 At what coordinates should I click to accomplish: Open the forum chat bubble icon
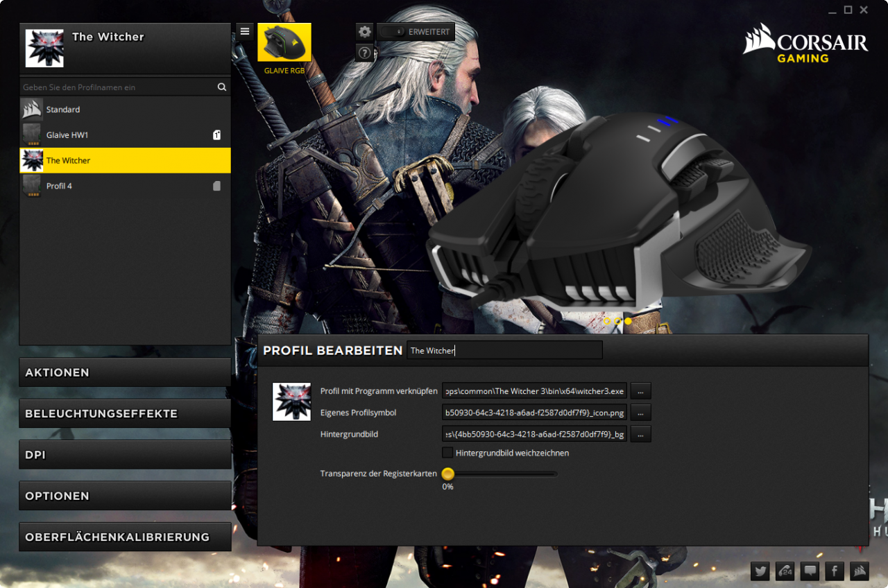(x=810, y=571)
